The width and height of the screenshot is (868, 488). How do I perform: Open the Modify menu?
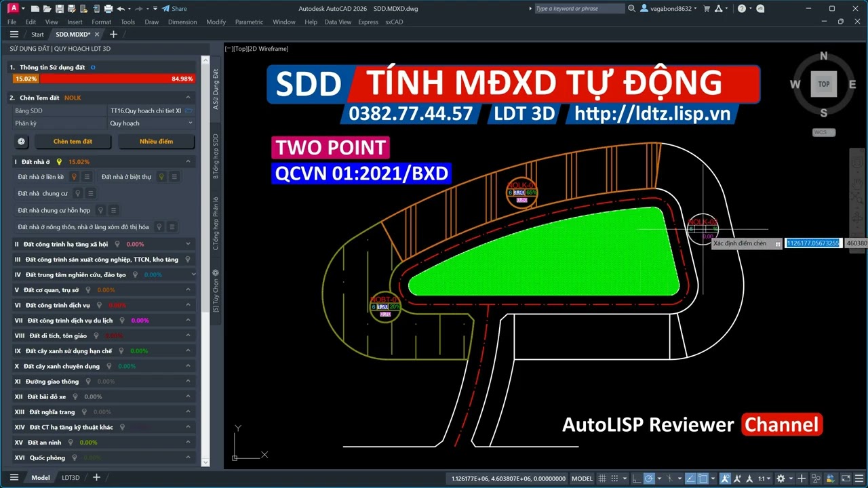tap(216, 22)
